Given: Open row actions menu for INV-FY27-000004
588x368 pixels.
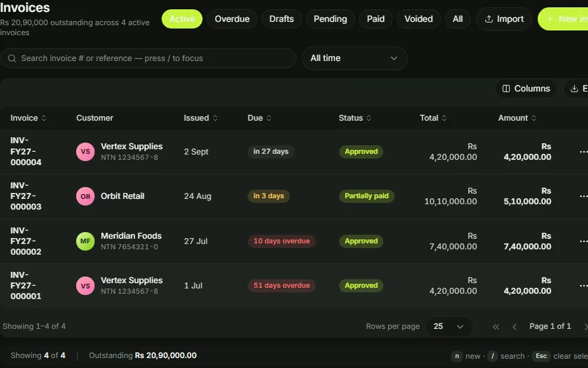Looking at the screenshot, I should coord(583,152).
